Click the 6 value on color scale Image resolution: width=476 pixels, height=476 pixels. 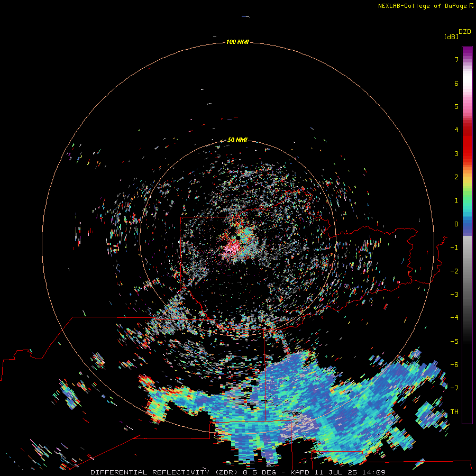pos(456,83)
